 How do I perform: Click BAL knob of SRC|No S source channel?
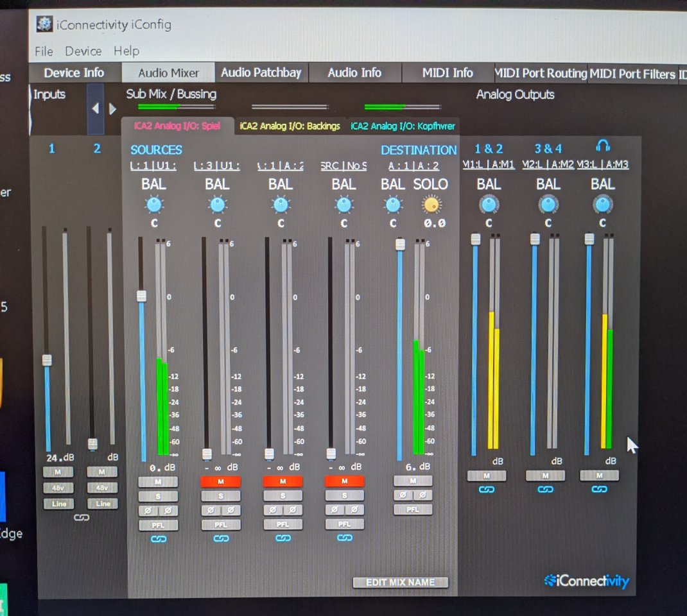click(x=344, y=205)
